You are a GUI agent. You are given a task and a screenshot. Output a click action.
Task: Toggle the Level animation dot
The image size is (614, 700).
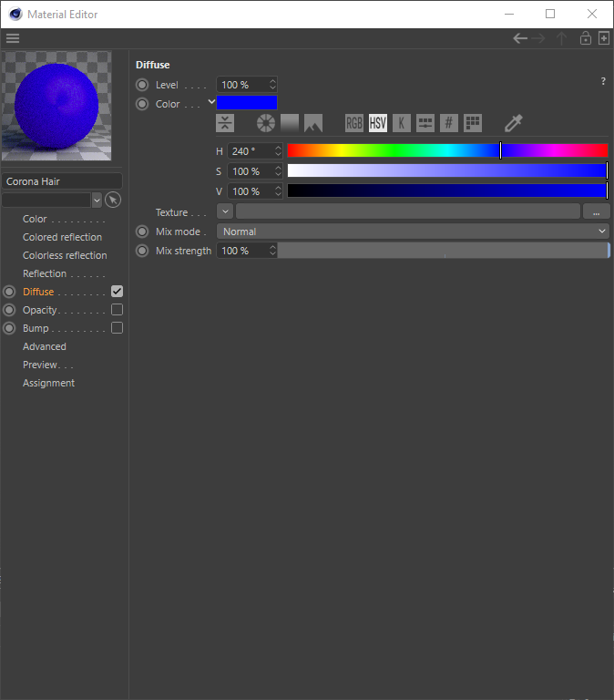tap(142, 85)
